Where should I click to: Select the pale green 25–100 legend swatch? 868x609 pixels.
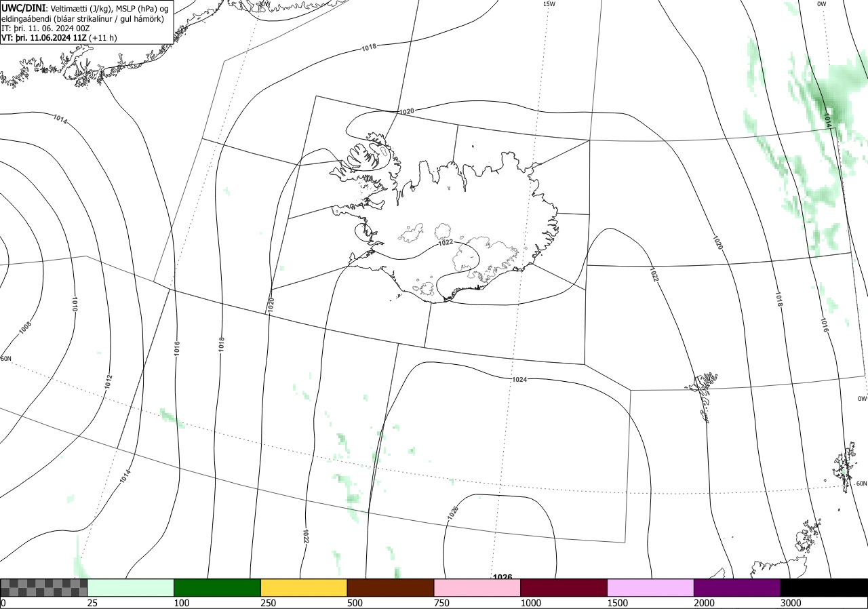coord(131,587)
